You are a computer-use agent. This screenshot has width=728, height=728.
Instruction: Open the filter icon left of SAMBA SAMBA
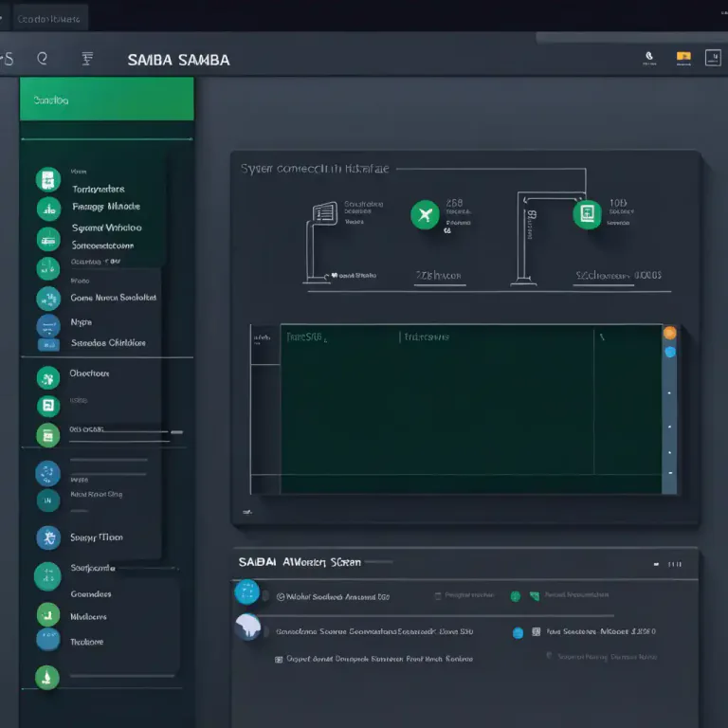point(87,59)
